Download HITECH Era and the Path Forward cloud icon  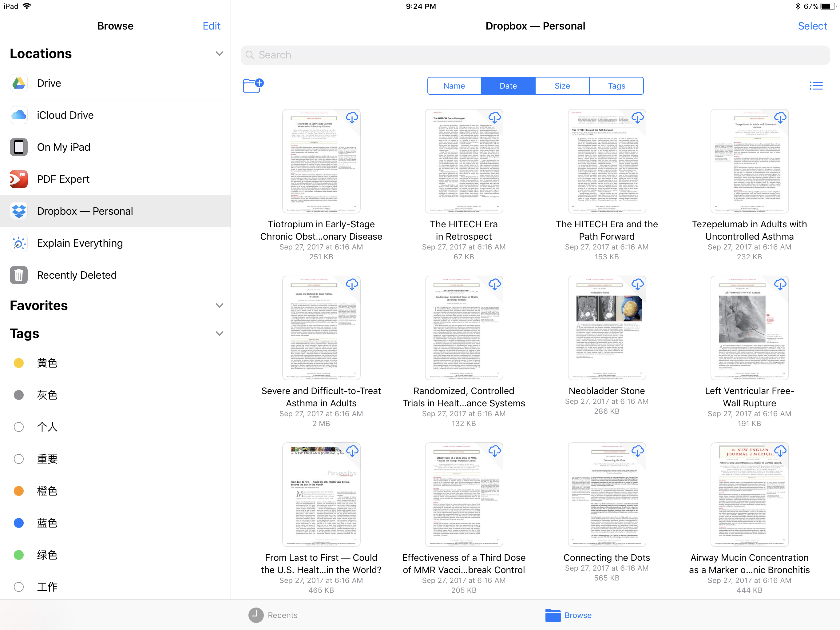point(637,118)
